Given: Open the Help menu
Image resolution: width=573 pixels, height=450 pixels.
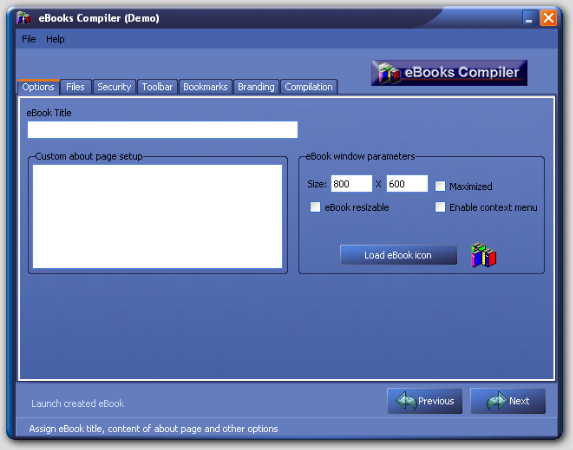Looking at the screenshot, I should [x=55, y=39].
